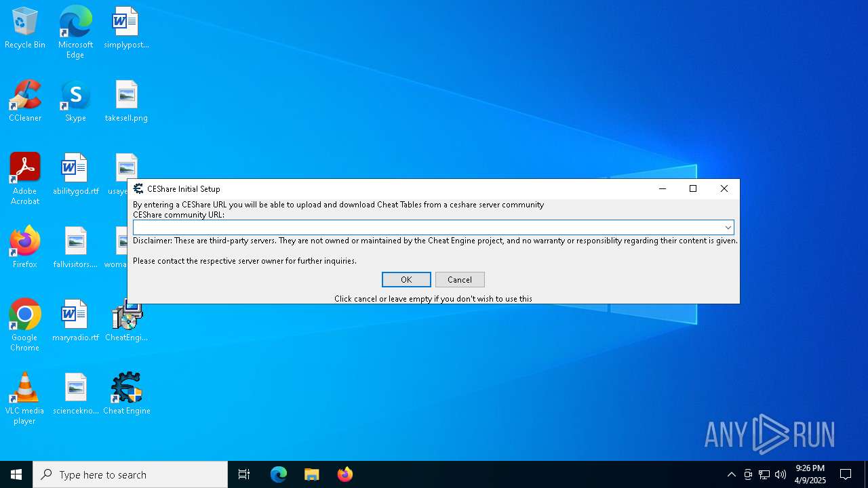Click the 'CEShare Initial Setup' title text
Viewport: 868px width, 488px height.
click(184, 189)
